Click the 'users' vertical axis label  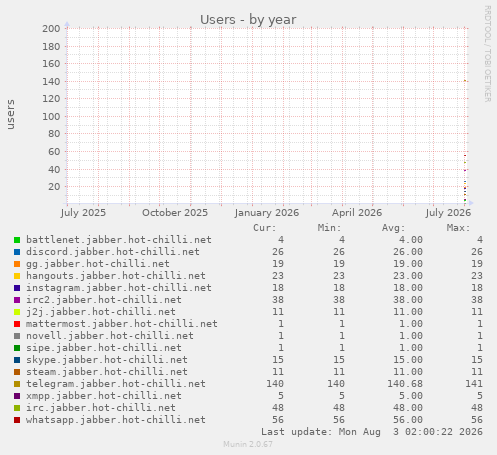[11, 114]
